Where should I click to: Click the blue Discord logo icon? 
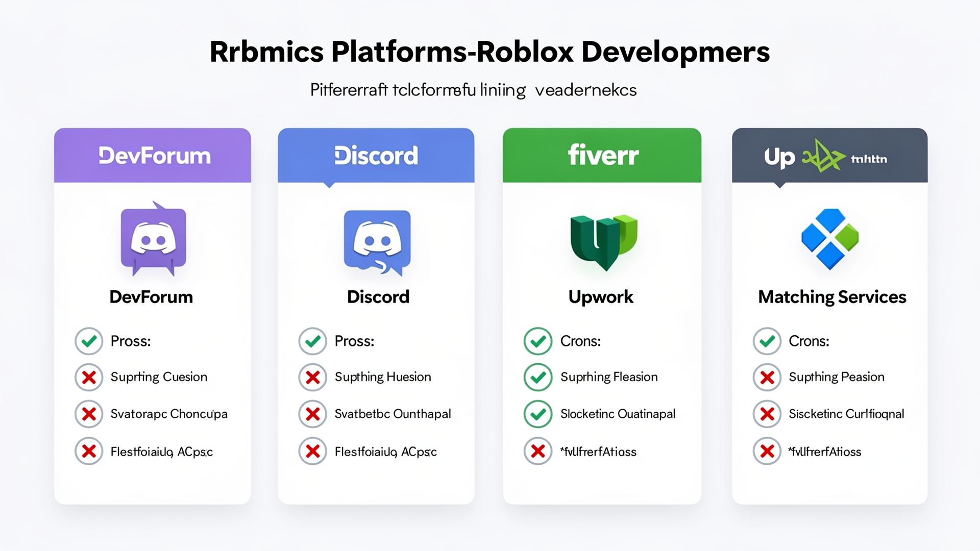(x=377, y=243)
